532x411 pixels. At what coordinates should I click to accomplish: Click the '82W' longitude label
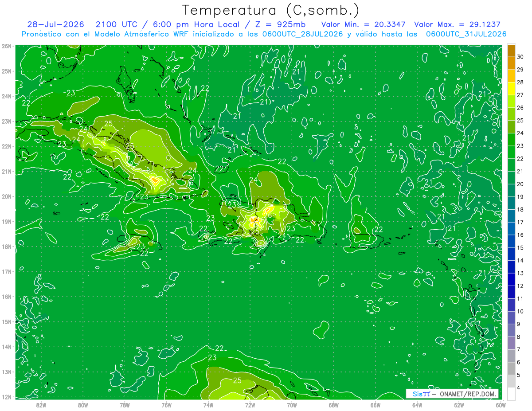point(41,404)
